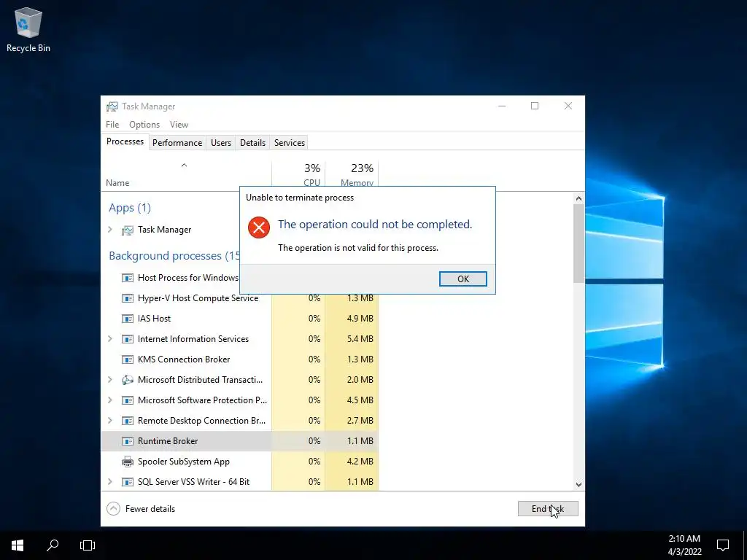
Task: Click the Remote Desktop Connection Broker icon
Action: 127,421
